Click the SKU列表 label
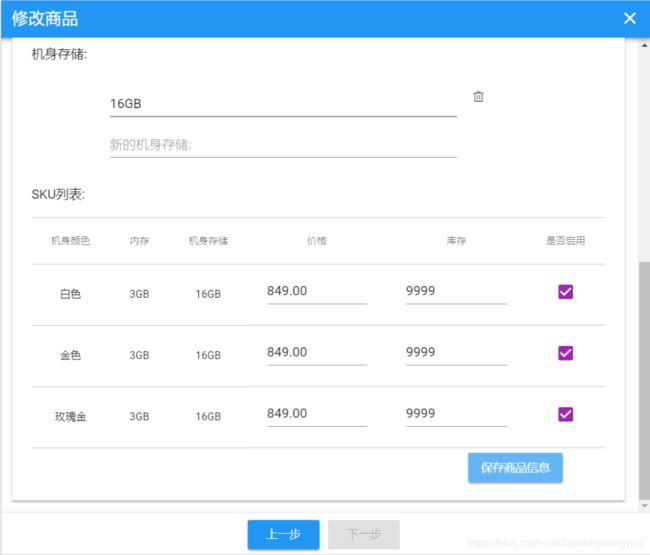 [58, 194]
